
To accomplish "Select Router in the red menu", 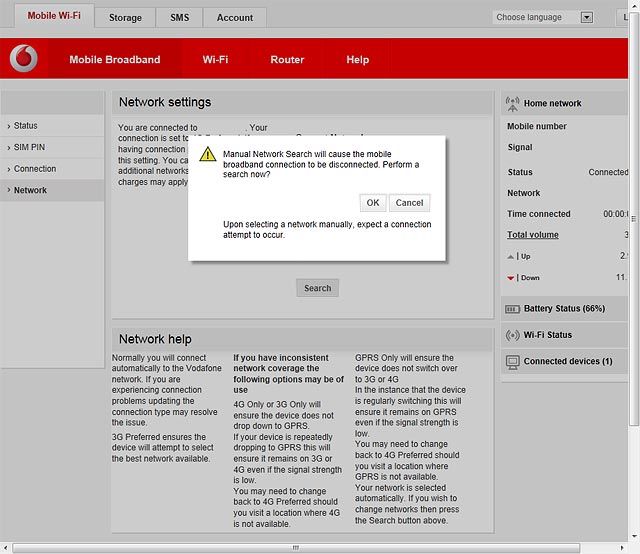I will point(287,60).
